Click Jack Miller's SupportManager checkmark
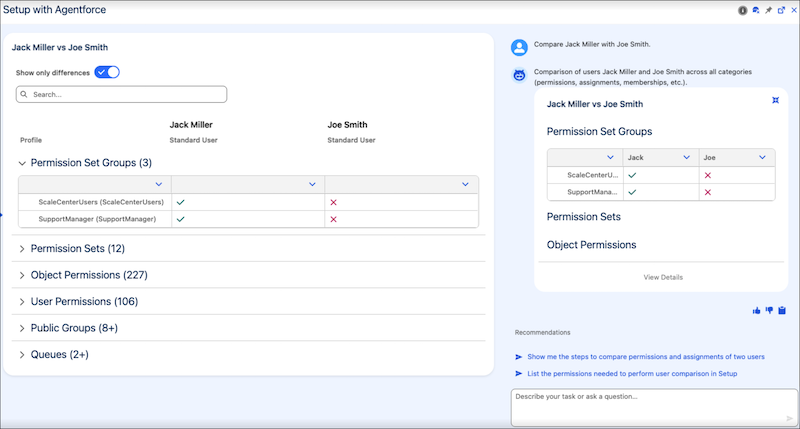The height and width of the screenshot is (429, 800). tap(181, 219)
